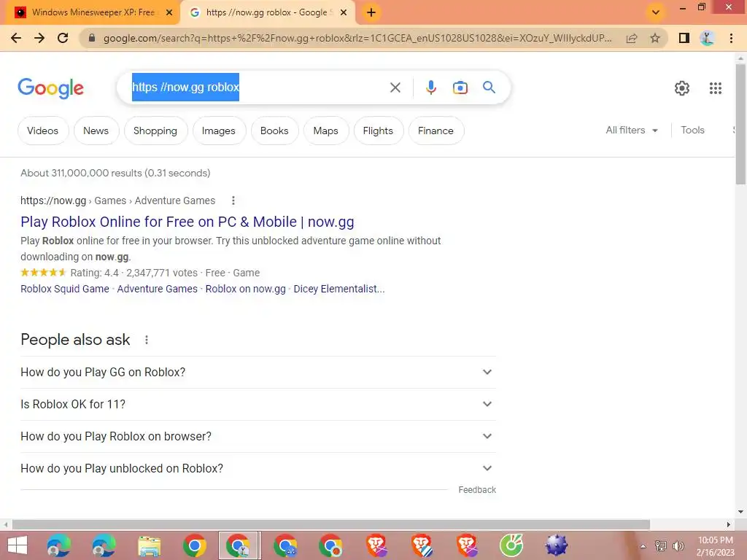Submit the search with the magnifying glass icon

click(489, 87)
